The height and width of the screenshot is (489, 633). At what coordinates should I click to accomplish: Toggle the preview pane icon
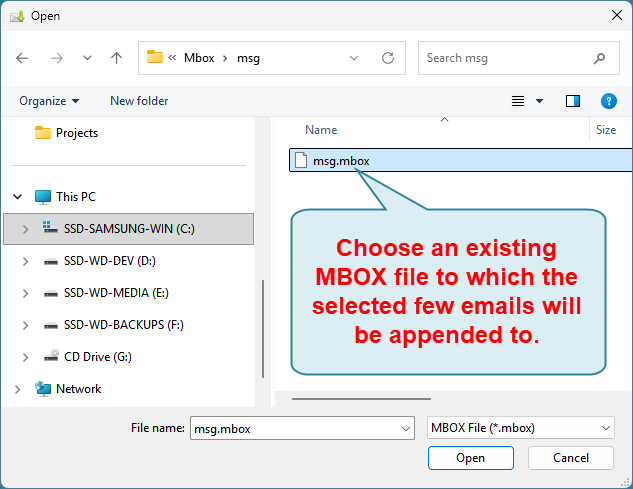coord(573,101)
